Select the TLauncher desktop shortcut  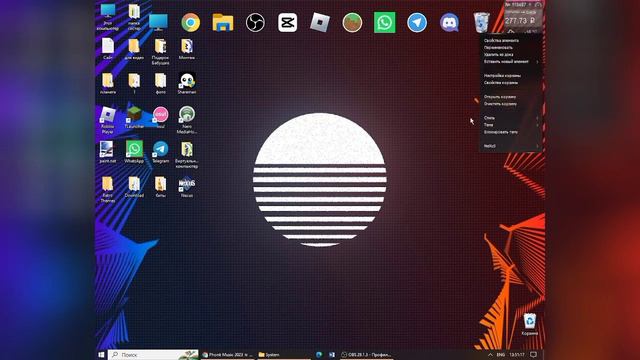[134, 118]
